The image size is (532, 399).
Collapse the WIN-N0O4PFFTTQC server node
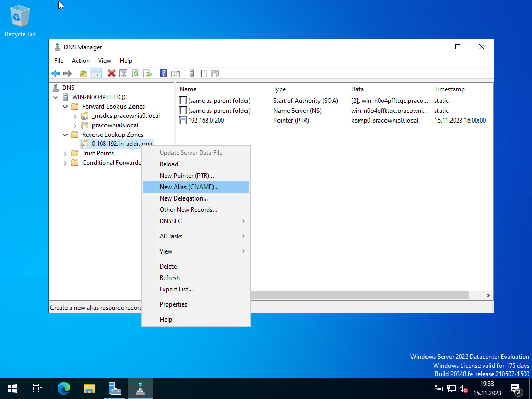(56, 97)
